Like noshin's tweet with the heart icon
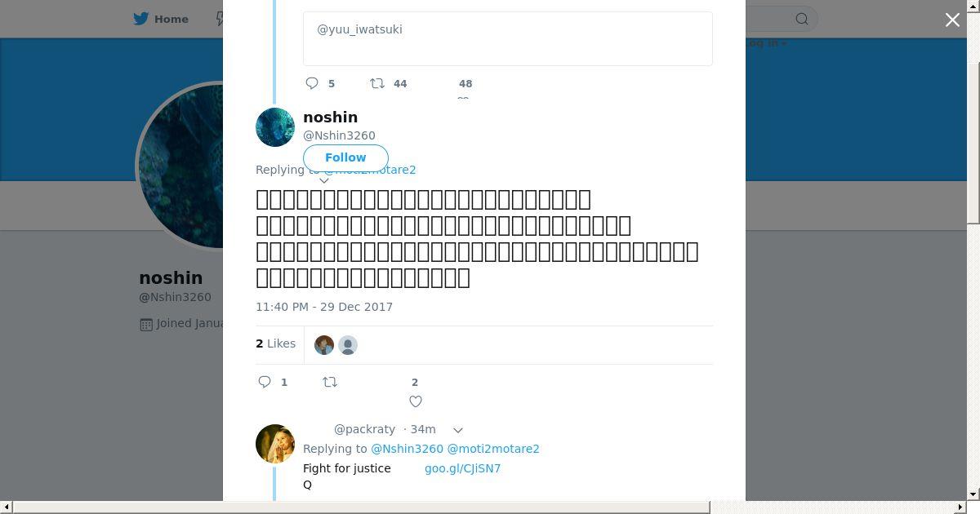Screen dimensions: 980x514 point(416,401)
